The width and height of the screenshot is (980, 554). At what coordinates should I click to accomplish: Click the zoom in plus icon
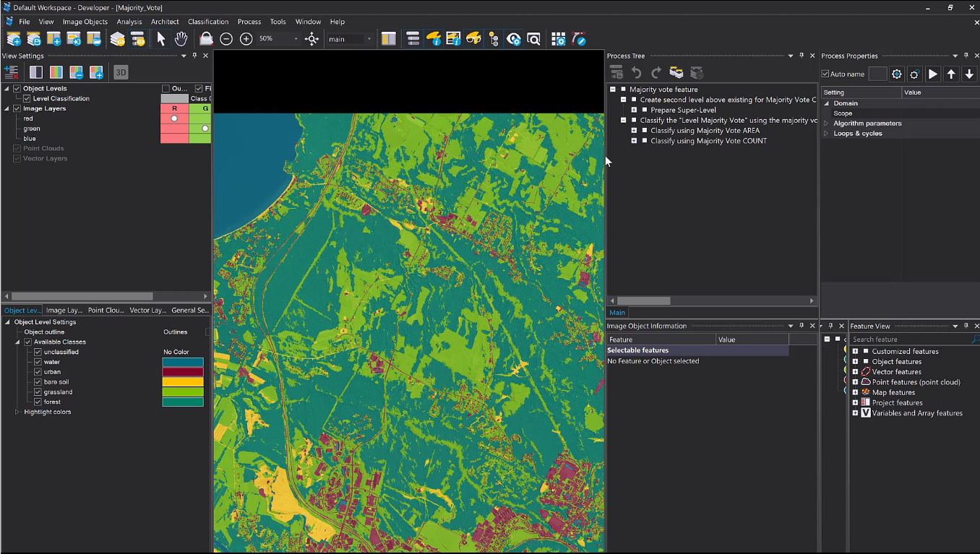246,39
